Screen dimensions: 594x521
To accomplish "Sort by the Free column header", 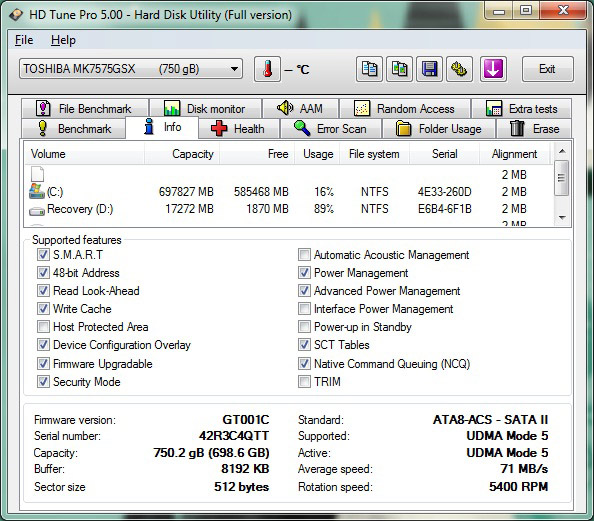I will pos(257,154).
